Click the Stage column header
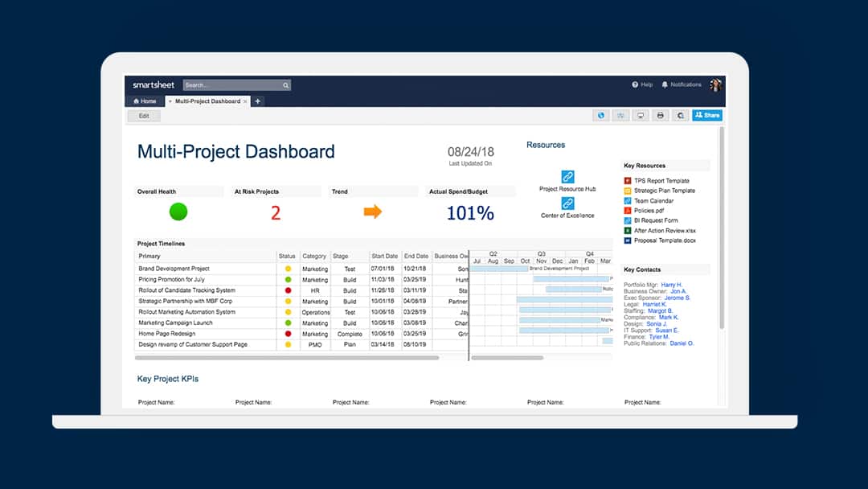 (350, 257)
